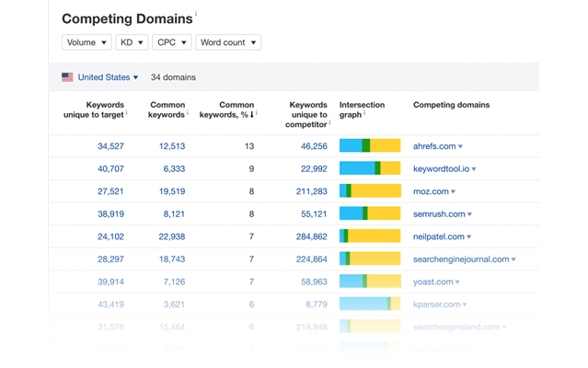Image resolution: width=588 pixels, height=368 pixels.
Task: Click the info icon beside Competing Domains title
Action: coord(197,14)
